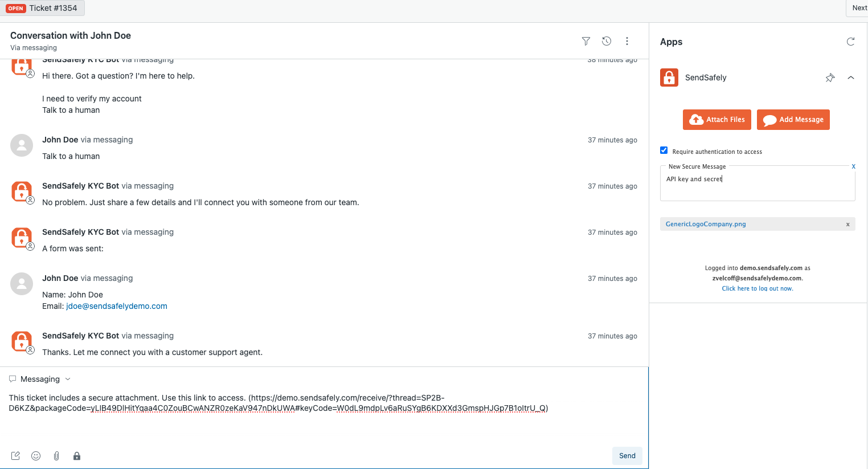Click 'A form was sent:' message text
The height and width of the screenshot is (469, 868).
[x=73, y=248]
